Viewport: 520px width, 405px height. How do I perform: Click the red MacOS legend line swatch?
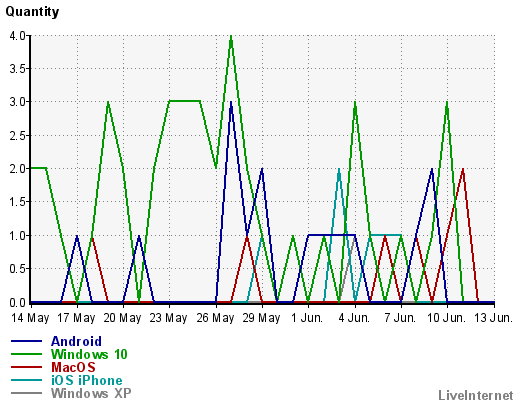(26, 367)
